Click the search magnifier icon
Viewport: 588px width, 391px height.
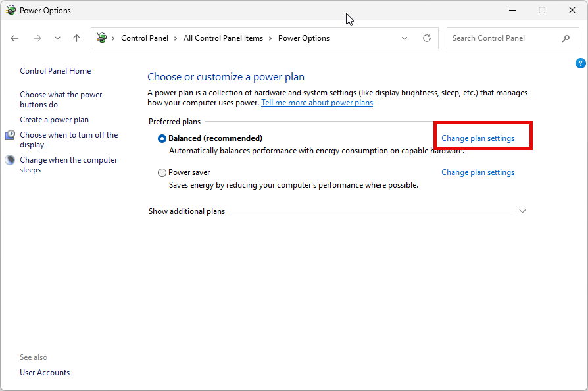click(x=566, y=38)
